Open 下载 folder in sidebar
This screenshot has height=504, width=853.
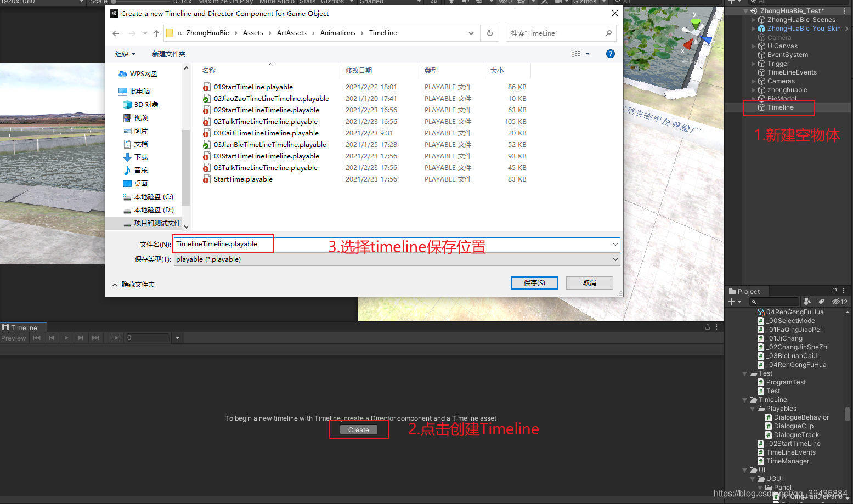pyautogui.click(x=135, y=157)
